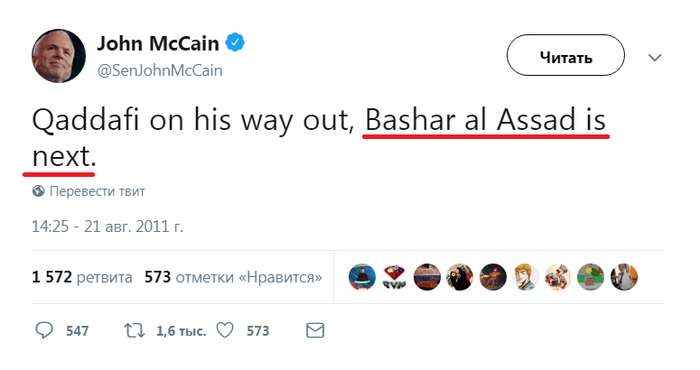Open the anime-face liker avatar
Screen dimensions: 700x370
[x=526, y=277]
